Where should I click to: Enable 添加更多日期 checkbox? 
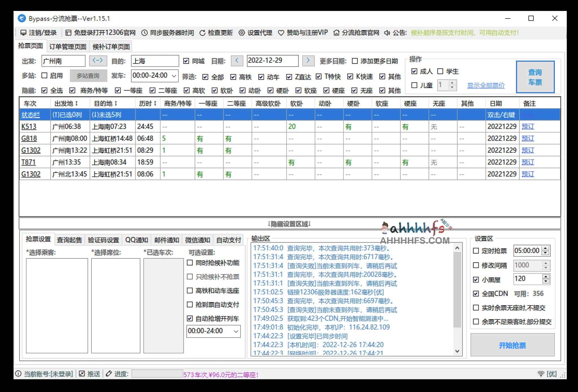(x=355, y=61)
